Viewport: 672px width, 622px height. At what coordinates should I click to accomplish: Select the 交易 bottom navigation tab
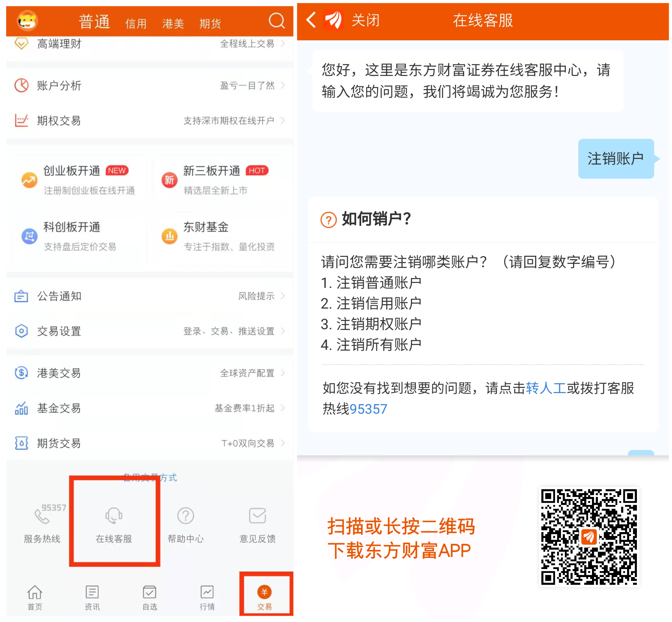(x=264, y=597)
